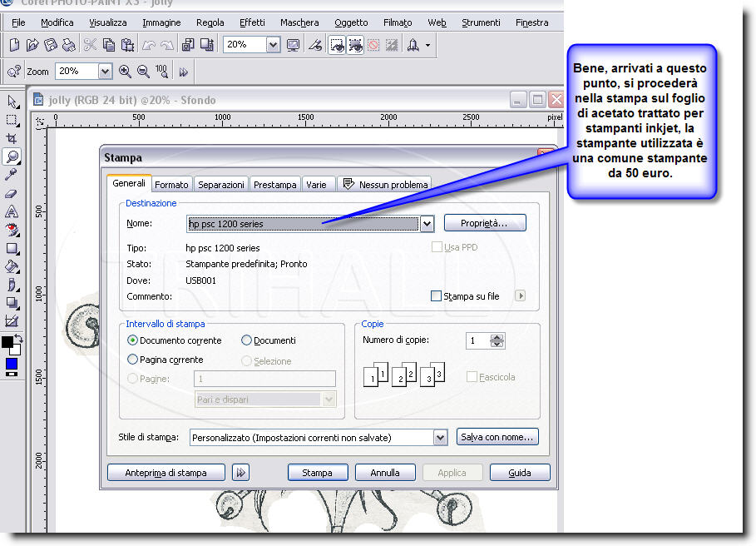Open the Stile di stampa dropdown
The image size is (756, 546).
tap(440, 438)
